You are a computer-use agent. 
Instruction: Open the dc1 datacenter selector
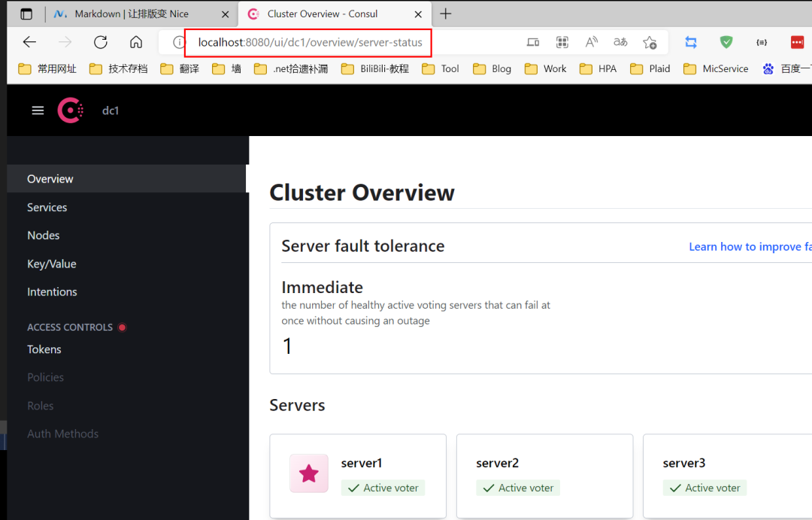(x=111, y=110)
